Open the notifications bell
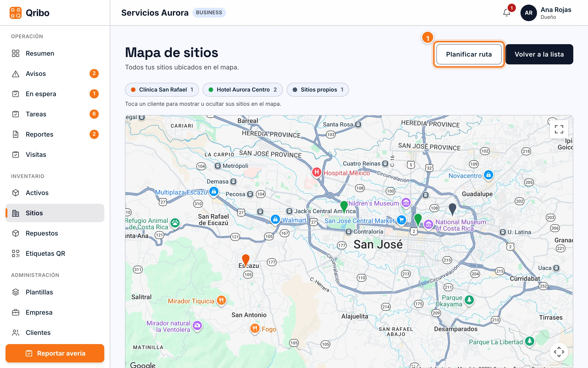588x368 pixels. click(507, 13)
